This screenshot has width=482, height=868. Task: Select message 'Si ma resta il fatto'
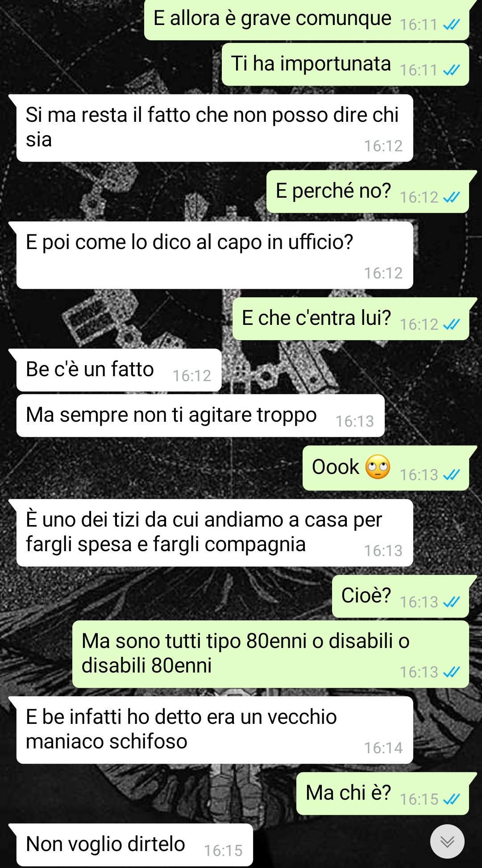[x=214, y=128]
